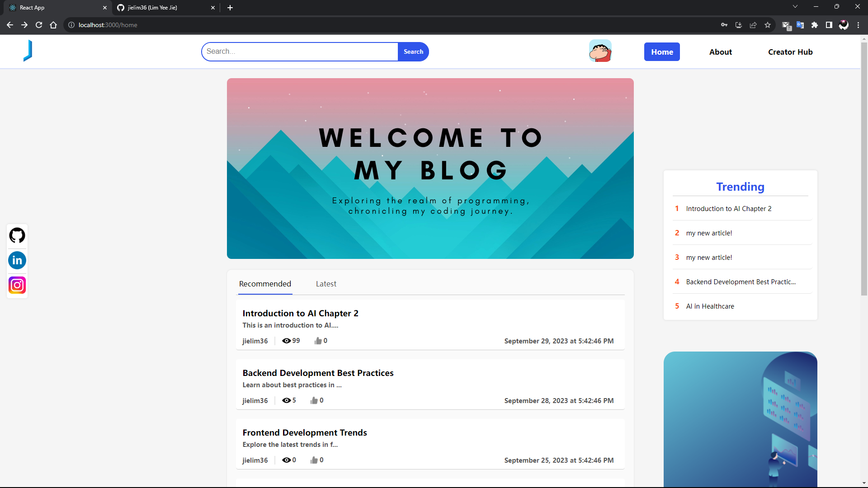Click the views eye icon on Backend Development Best Practices
868x488 pixels.
tap(287, 400)
